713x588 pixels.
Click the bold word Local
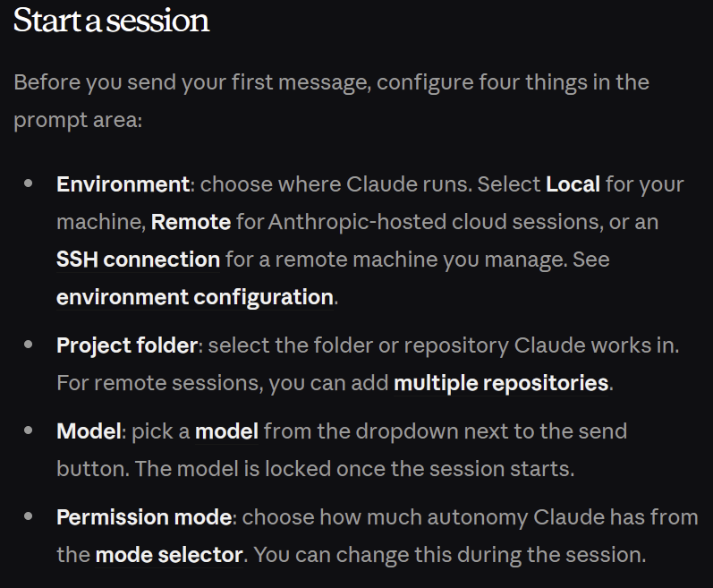click(573, 184)
